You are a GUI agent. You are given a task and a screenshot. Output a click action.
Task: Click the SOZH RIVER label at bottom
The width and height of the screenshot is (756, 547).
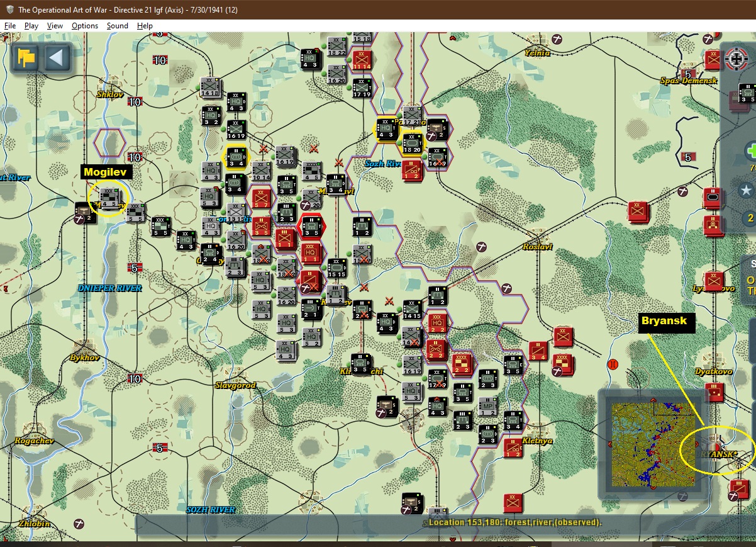211,509
